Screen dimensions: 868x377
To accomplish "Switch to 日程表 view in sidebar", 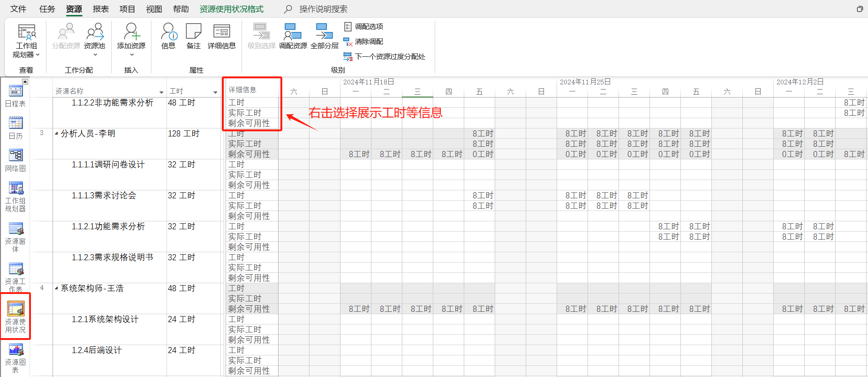I will (15, 97).
